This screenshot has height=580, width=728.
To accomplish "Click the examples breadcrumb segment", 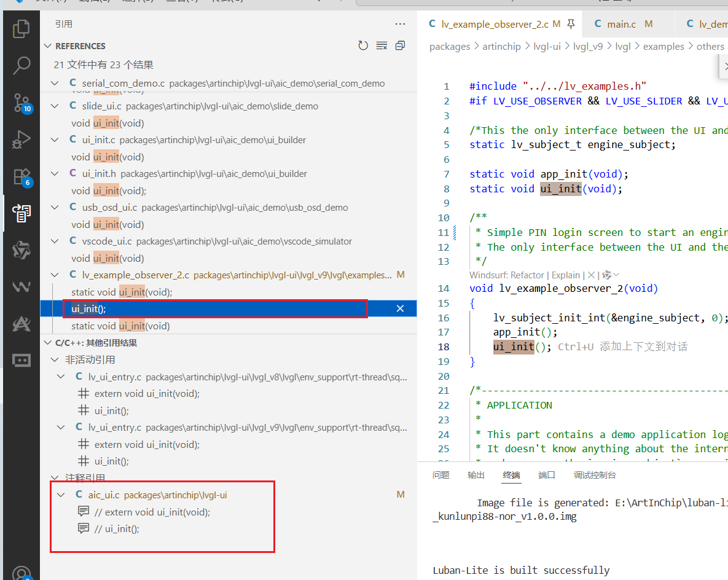I will [x=663, y=47].
